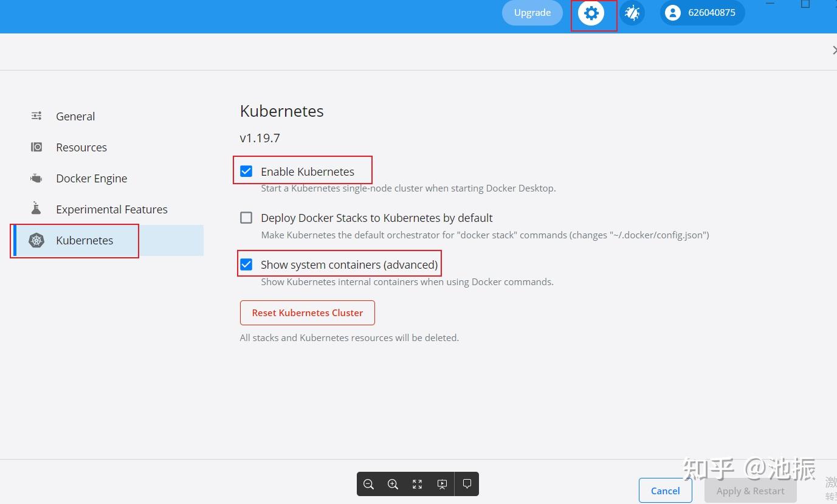The image size is (837, 504).
Task: Disable the Enable Kubernetes checkbox
Action: [x=246, y=171]
